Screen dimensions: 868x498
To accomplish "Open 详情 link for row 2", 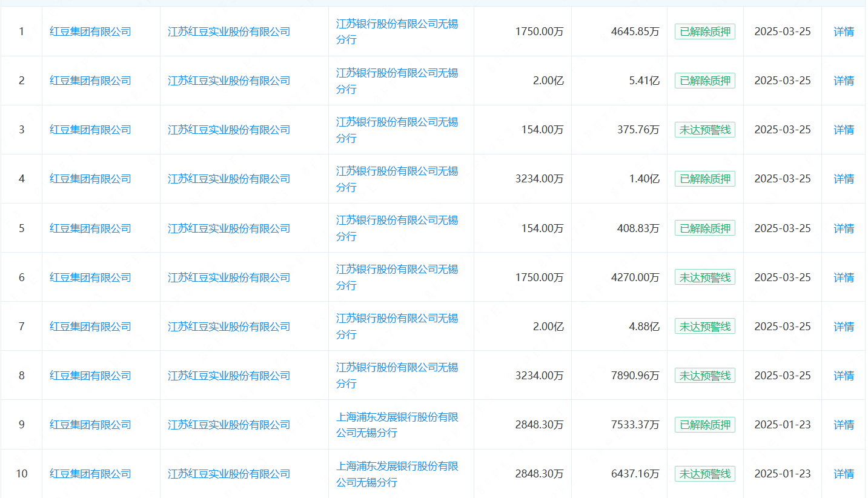I will coord(844,81).
